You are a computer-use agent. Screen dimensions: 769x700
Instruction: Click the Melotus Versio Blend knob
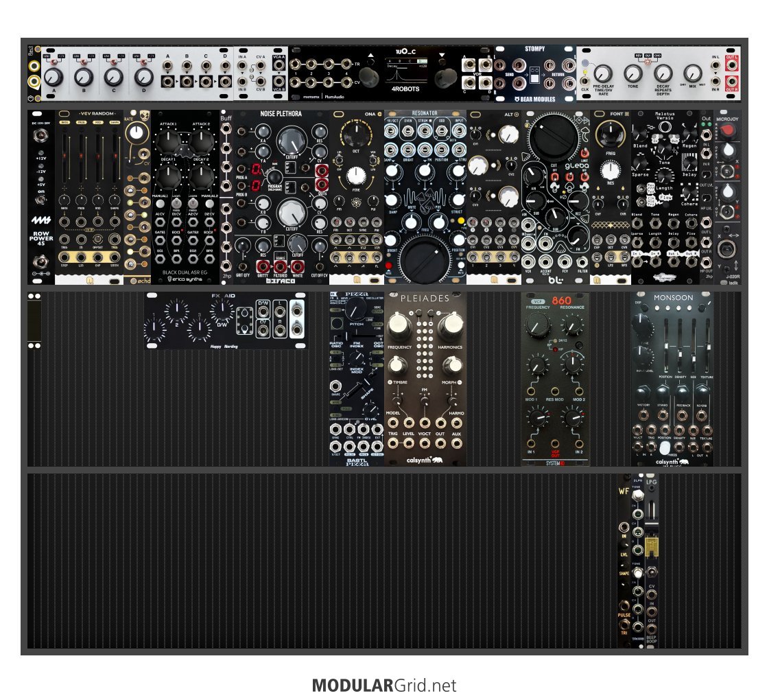[639, 135]
